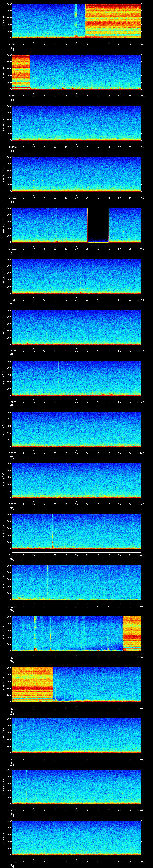The image size is (153, 868).
Task: Click the 5:29:00 spectrogram plot
Action: [76, 786]
